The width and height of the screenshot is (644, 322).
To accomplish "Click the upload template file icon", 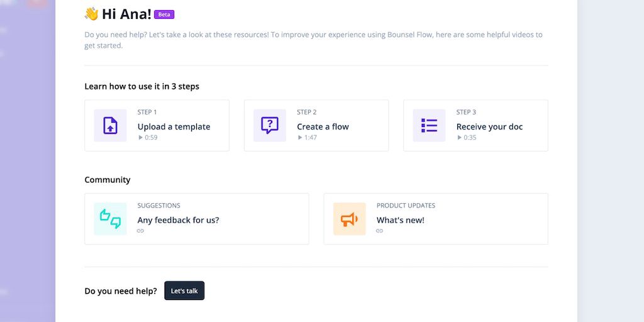I will (110, 126).
